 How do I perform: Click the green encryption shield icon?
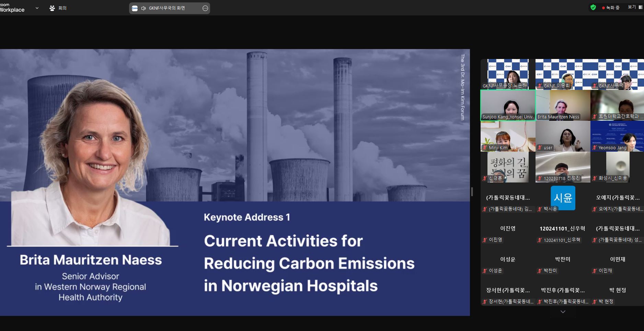coord(593,7)
